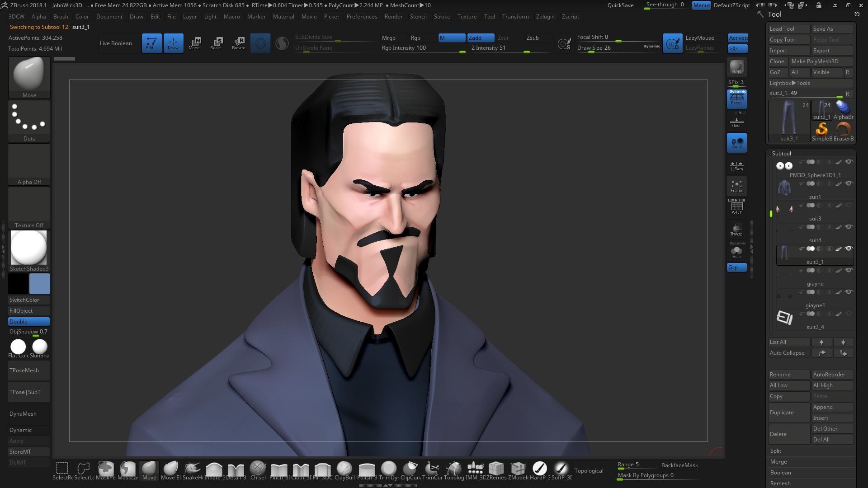Viewport: 868px width, 488px height.
Task: Click the QuickSave button
Action: (x=620, y=5)
